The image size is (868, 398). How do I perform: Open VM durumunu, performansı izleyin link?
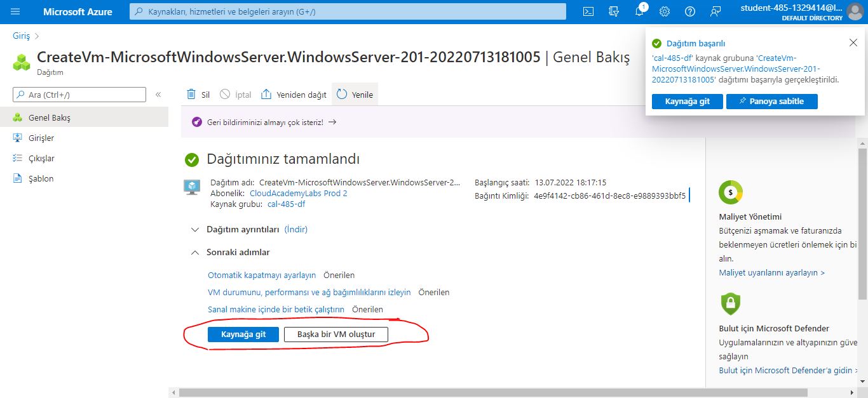[x=309, y=292]
